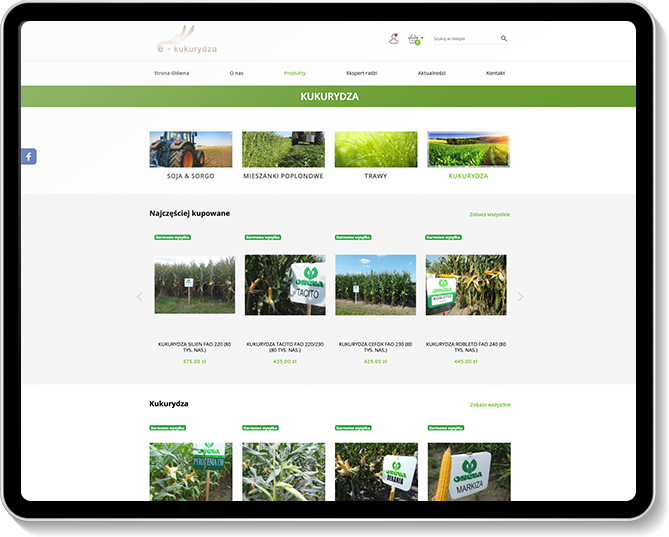This screenshot has height=537, width=669.
Task: Click the search magnifier icon
Action: [504, 39]
